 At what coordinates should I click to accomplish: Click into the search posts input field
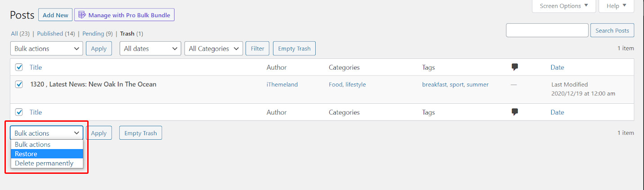click(x=547, y=31)
